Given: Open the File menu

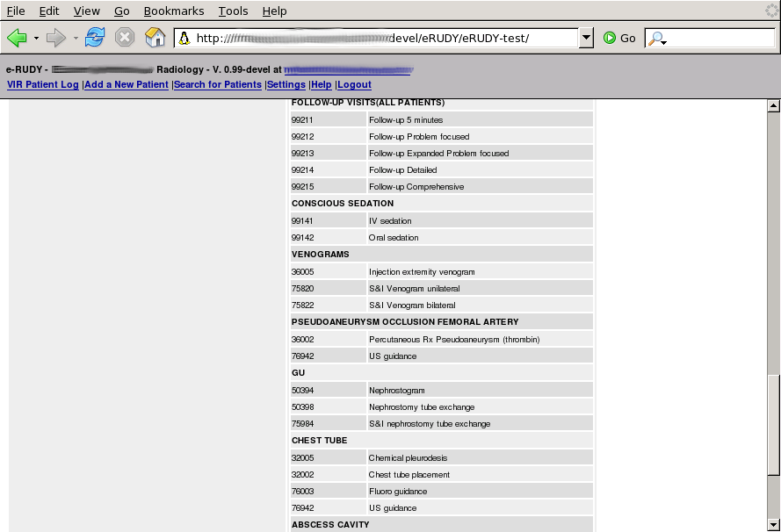Looking at the screenshot, I should pyautogui.click(x=16, y=11).
